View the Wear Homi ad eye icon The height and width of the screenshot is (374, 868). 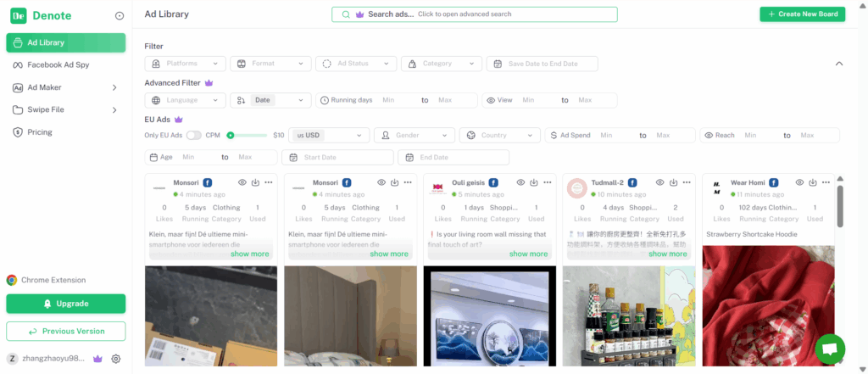[799, 182]
